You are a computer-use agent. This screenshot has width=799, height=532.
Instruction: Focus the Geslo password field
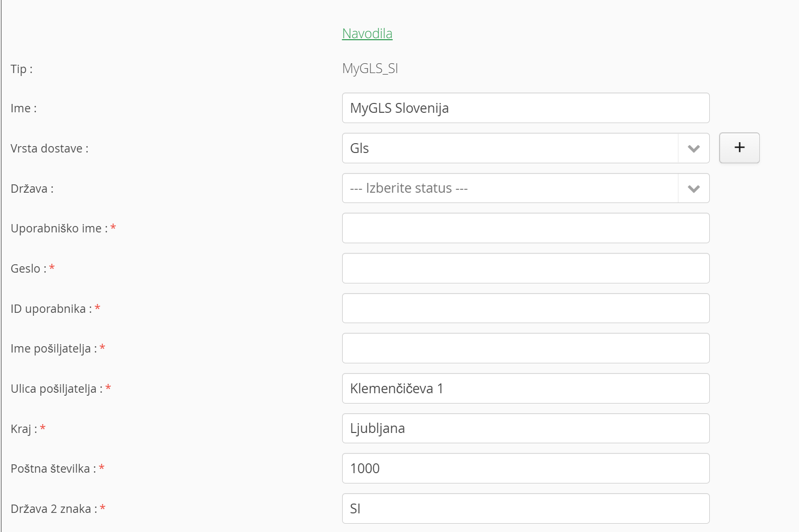[x=525, y=268]
